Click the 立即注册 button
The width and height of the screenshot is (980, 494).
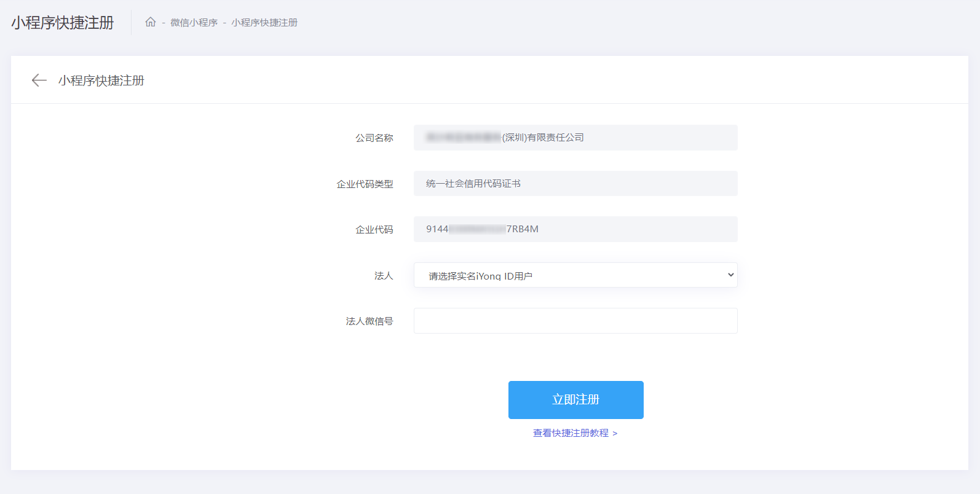click(x=576, y=400)
